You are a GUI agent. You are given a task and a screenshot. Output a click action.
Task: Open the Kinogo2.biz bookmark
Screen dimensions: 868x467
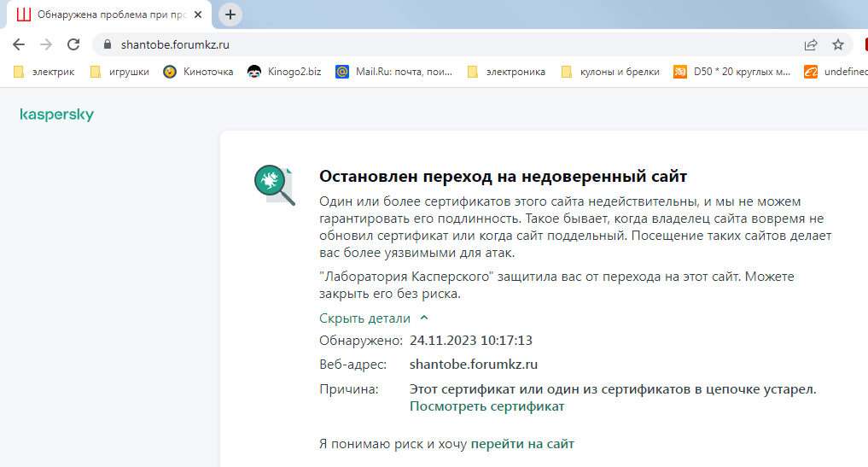(x=284, y=72)
